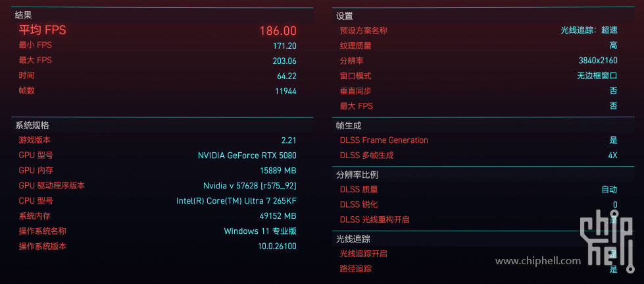Select the DLSS 多帧生成 4X value
Image resolution: width=644 pixels, height=284 pixels.
click(x=612, y=156)
